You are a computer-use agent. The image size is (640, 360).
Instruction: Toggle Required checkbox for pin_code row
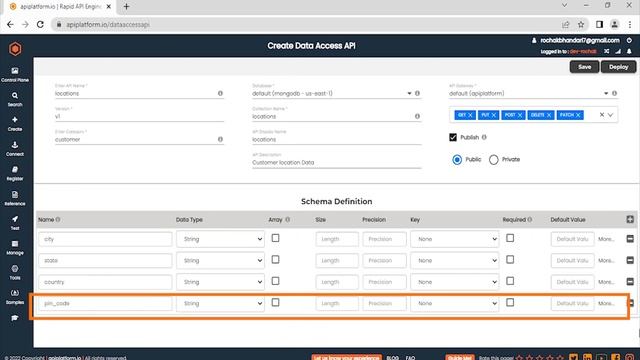coord(510,302)
